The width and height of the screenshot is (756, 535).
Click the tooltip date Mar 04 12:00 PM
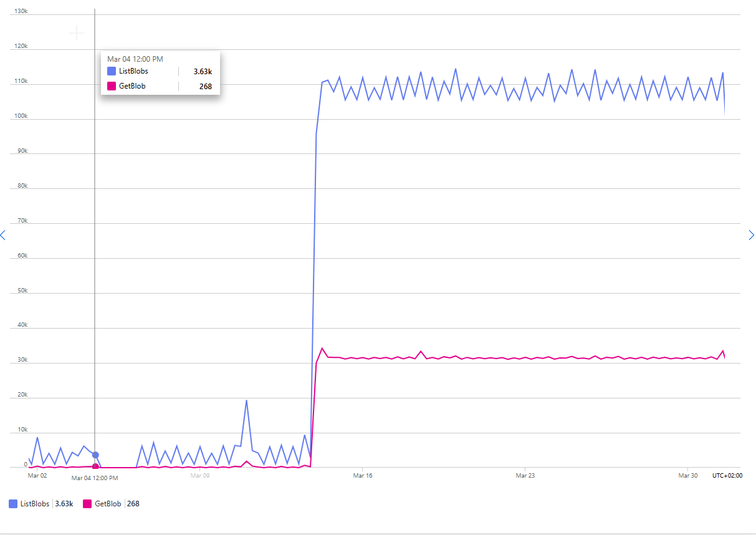pyautogui.click(x=135, y=59)
